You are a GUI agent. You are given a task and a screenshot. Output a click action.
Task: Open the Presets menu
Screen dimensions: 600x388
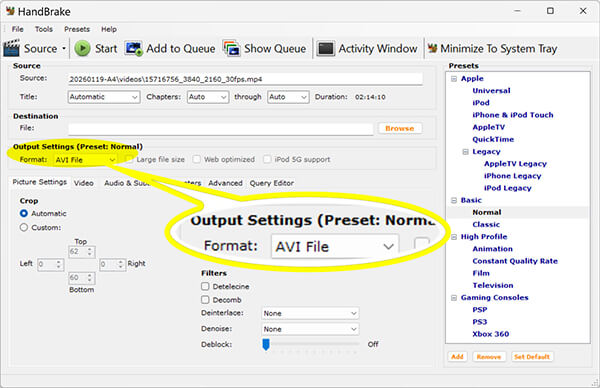tap(77, 29)
